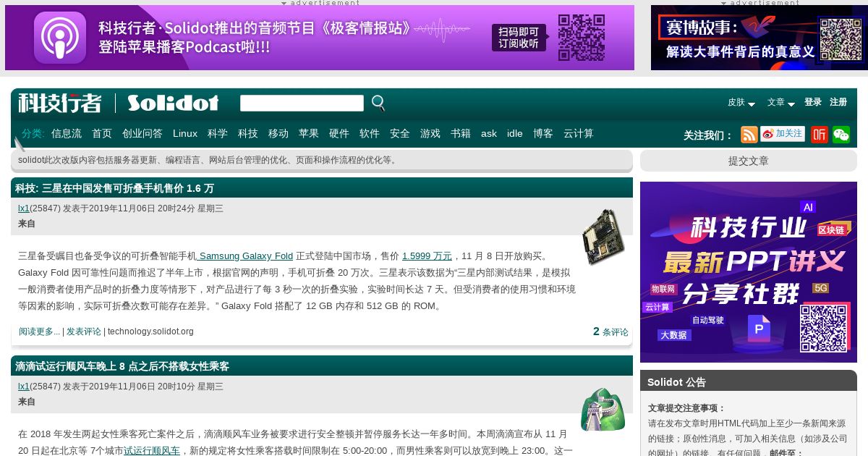Open the 苹果 category
868x456 pixels.
click(309, 133)
